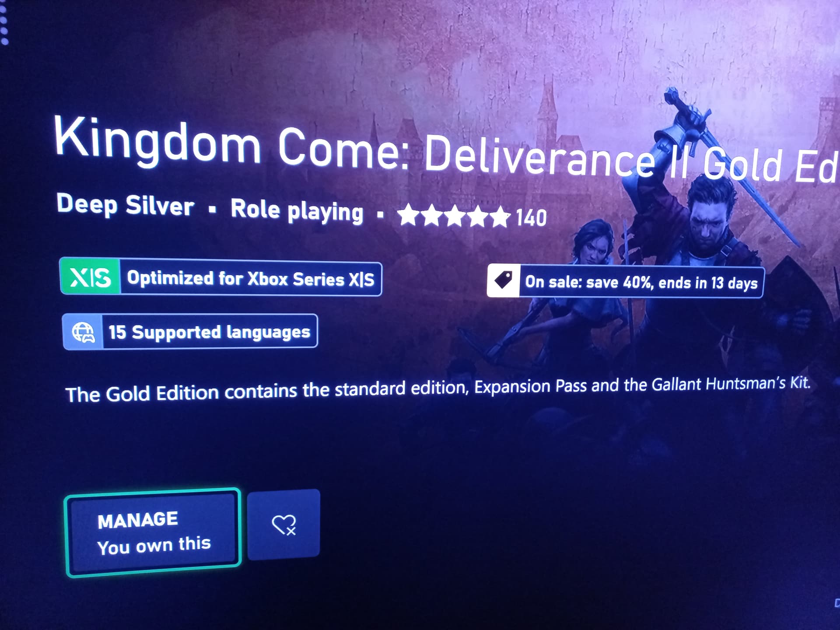Open the Role playing genre link
This screenshot has height=630, width=840.
coord(297,211)
